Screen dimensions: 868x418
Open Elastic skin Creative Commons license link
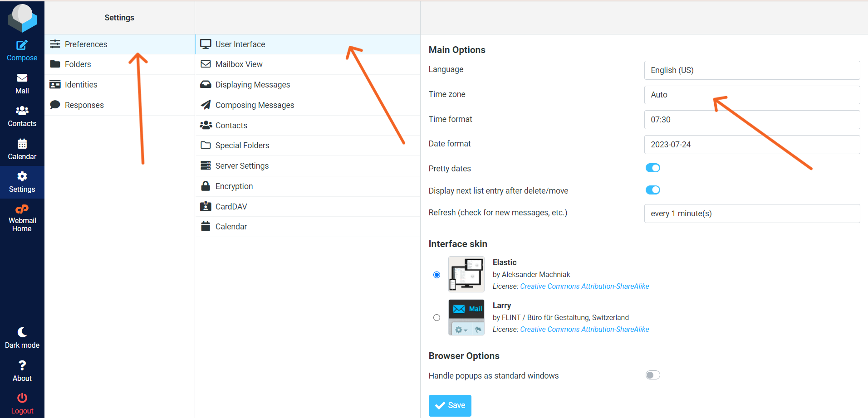(584, 287)
